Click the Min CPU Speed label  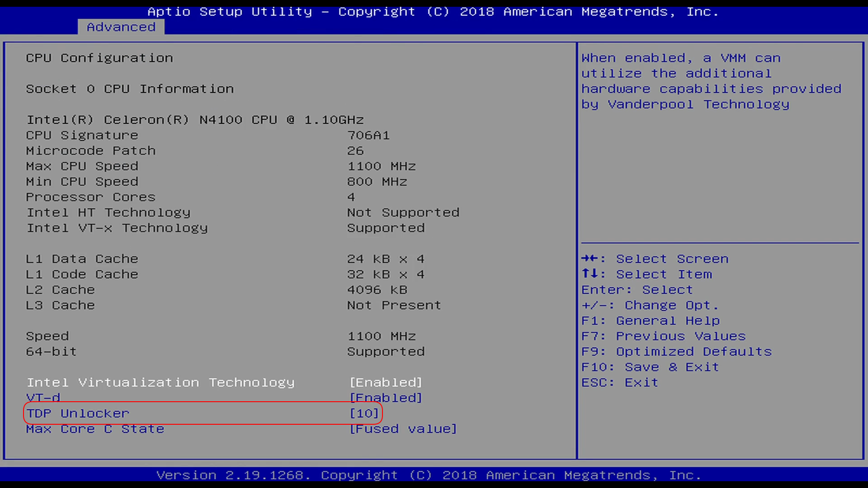82,182
